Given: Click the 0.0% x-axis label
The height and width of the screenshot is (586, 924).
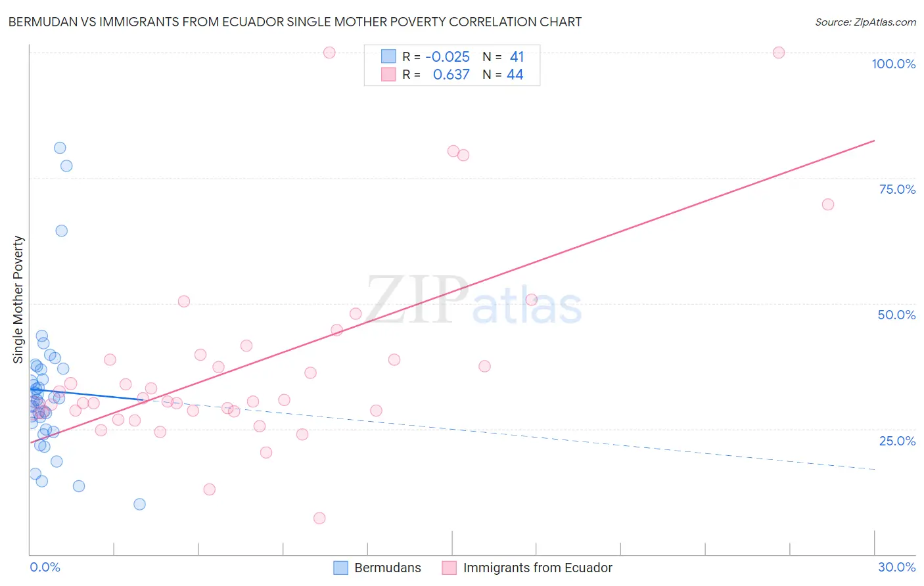Looking at the screenshot, I should [x=45, y=567].
